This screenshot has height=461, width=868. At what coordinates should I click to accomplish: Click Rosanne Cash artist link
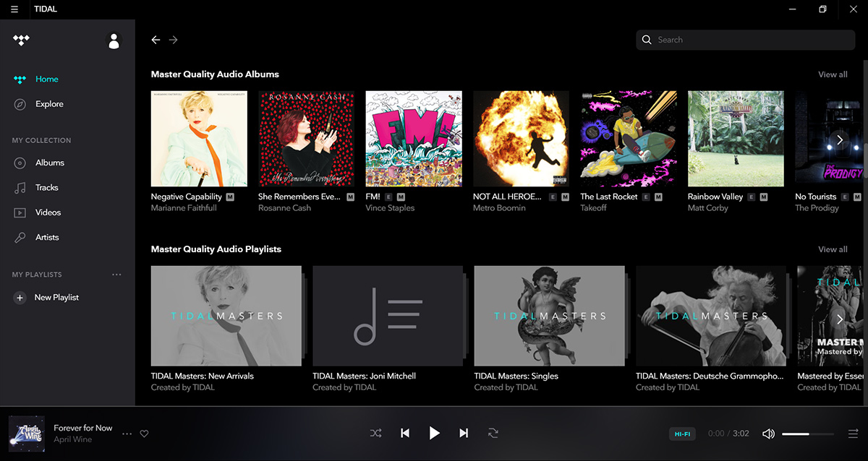(x=285, y=208)
